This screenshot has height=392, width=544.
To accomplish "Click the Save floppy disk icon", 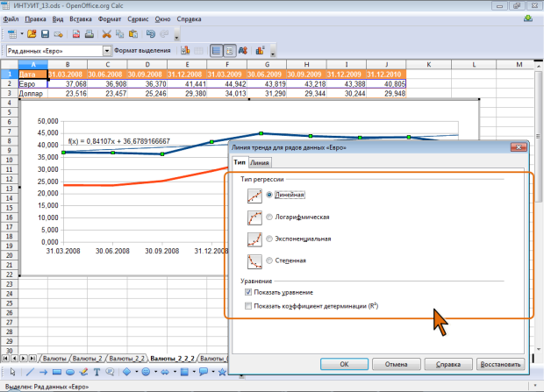I will point(45,34).
